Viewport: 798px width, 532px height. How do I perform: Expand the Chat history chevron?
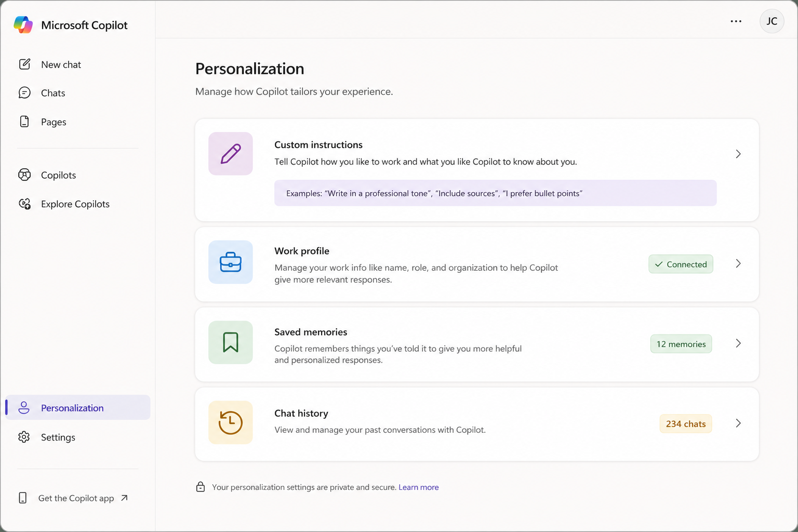tap(738, 423)
